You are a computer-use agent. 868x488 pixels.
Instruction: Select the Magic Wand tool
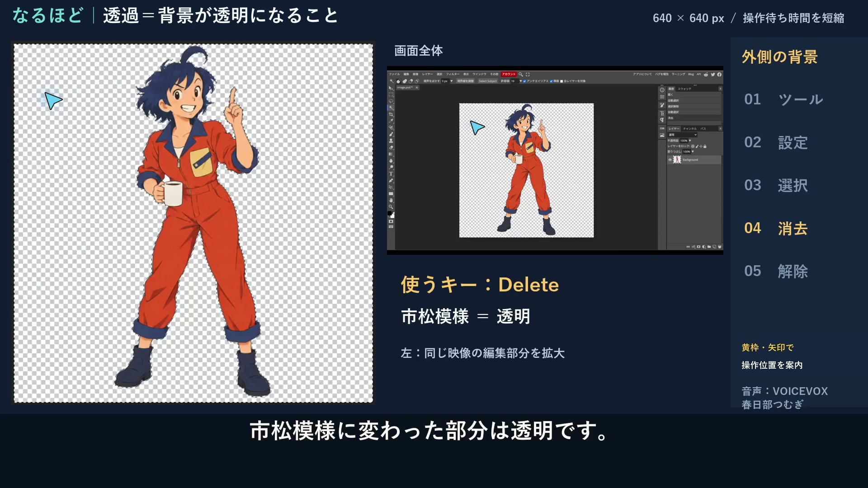click(x=391, y=108)
